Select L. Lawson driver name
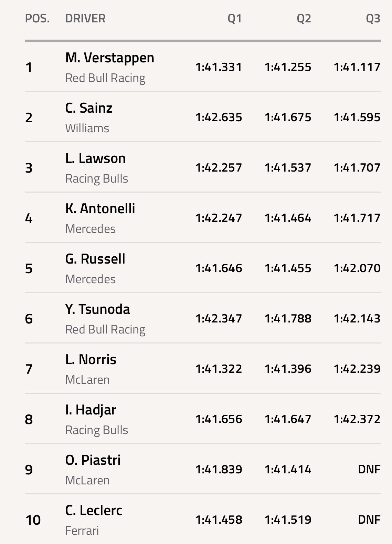The width and height of the screenshot is (392, 544). pyautogui.click(x=95, y=158)
